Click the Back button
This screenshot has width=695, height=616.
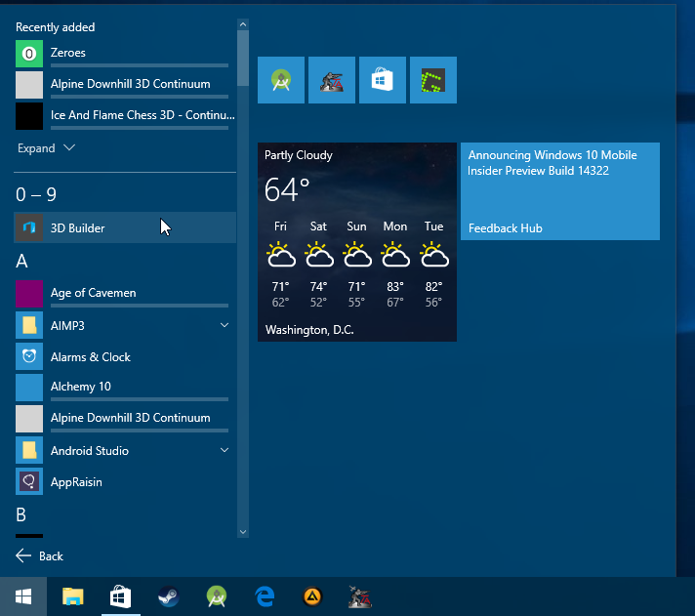[39, 555]
